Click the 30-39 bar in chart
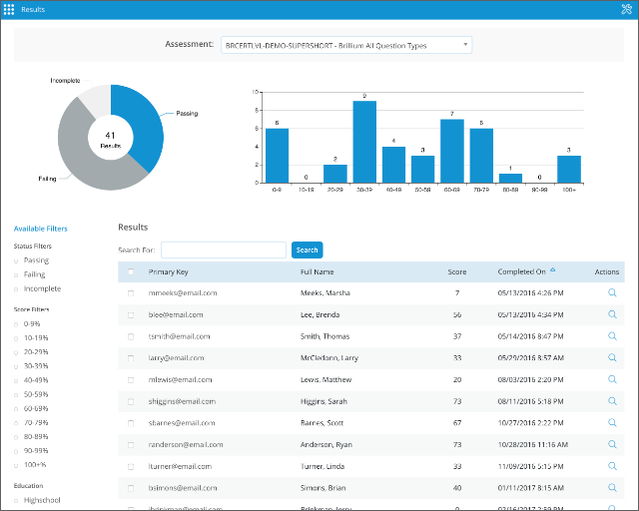 (x=364, y=142)
